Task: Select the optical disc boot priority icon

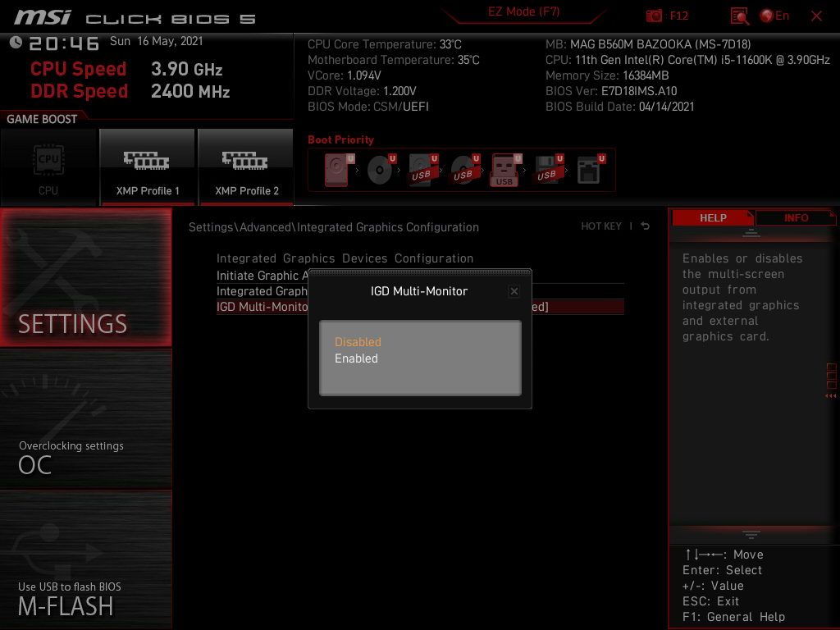Action: pos(381,170)
